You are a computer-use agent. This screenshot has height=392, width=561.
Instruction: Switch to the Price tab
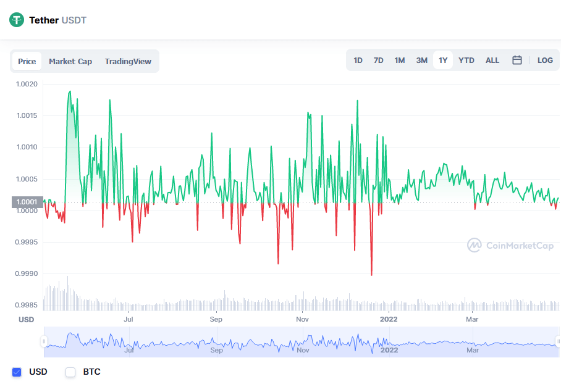[x=27, y=62]
